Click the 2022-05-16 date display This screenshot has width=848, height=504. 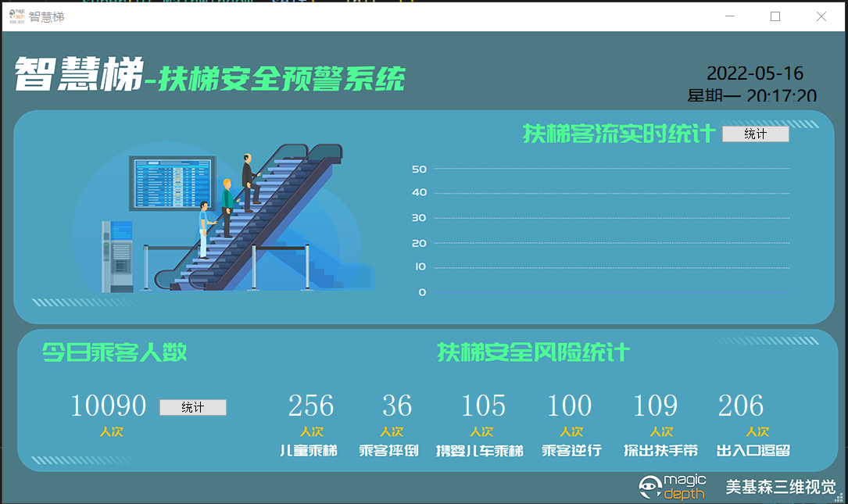pyautogui.click(x=755, y=73)
